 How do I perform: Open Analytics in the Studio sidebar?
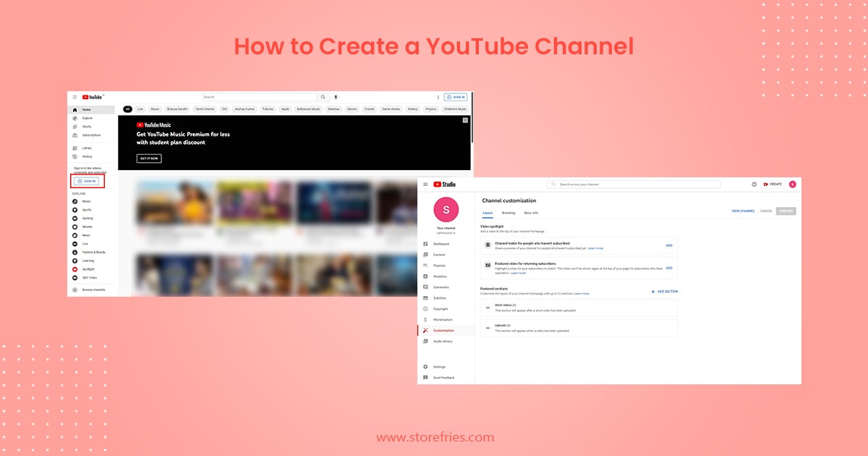(x=440, y=276)
